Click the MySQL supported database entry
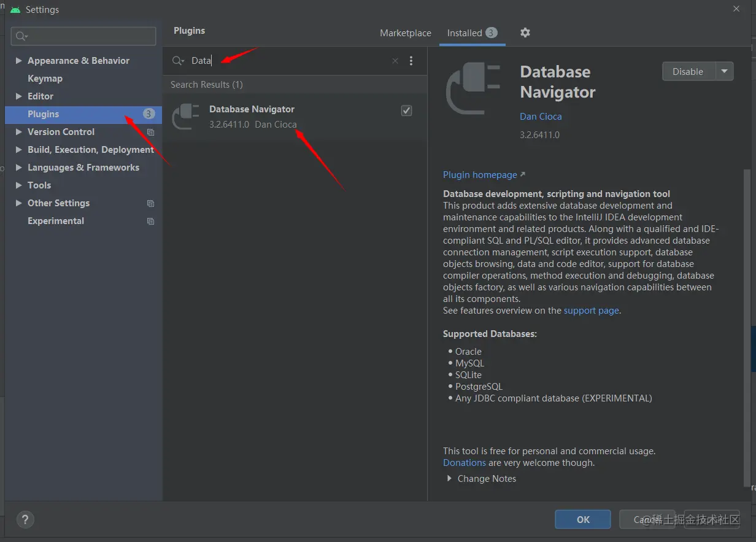 469,363
